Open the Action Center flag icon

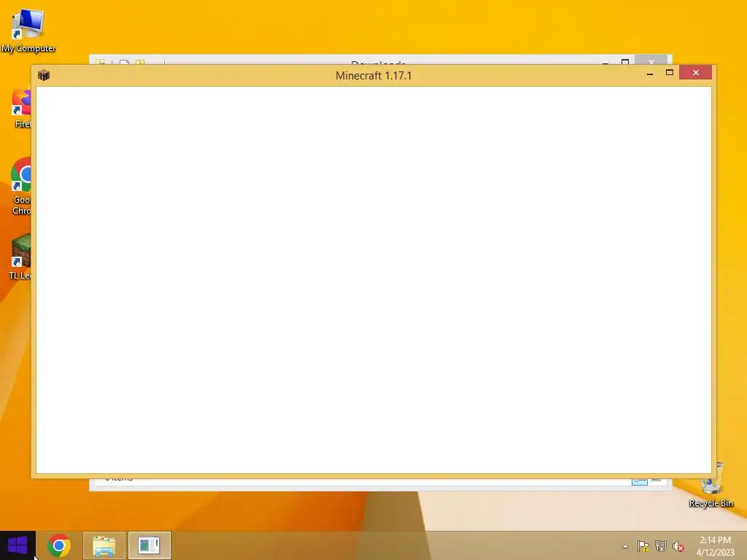tap(643, 546)
